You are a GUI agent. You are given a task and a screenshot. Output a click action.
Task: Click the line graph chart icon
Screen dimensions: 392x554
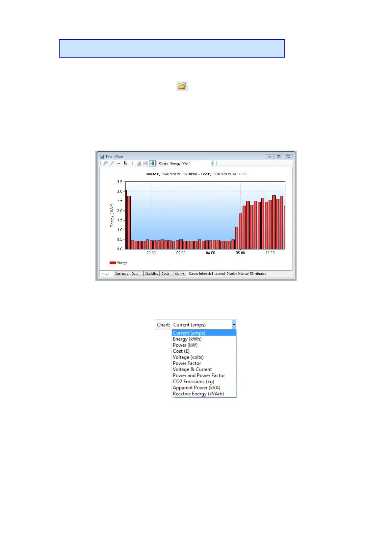tap(145, 163)
